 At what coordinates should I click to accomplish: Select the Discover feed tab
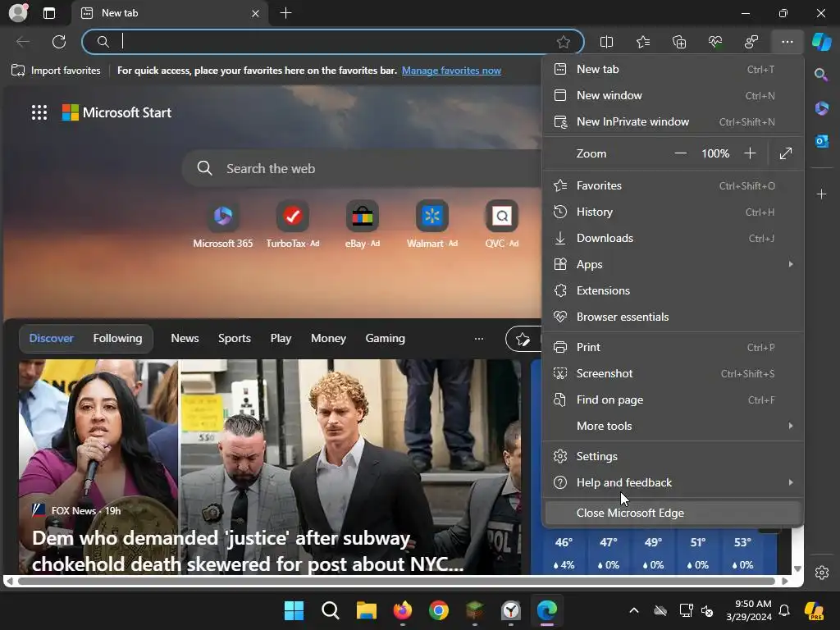[x=52, y=338]
